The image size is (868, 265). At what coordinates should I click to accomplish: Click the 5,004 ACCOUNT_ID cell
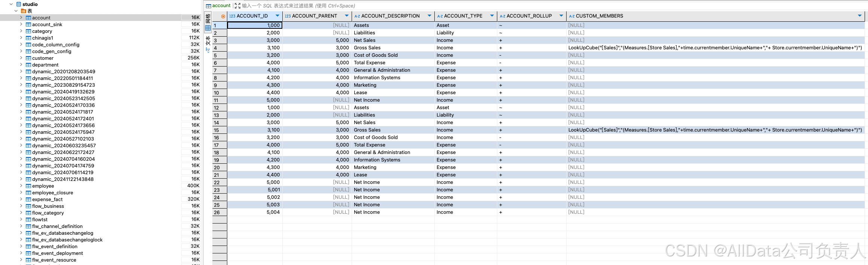[255, 212]
